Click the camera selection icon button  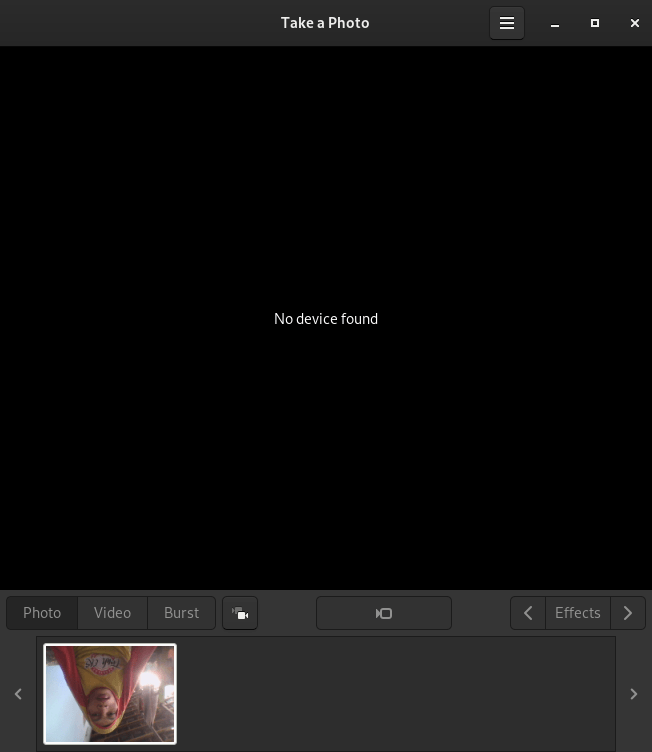point(240,613)
